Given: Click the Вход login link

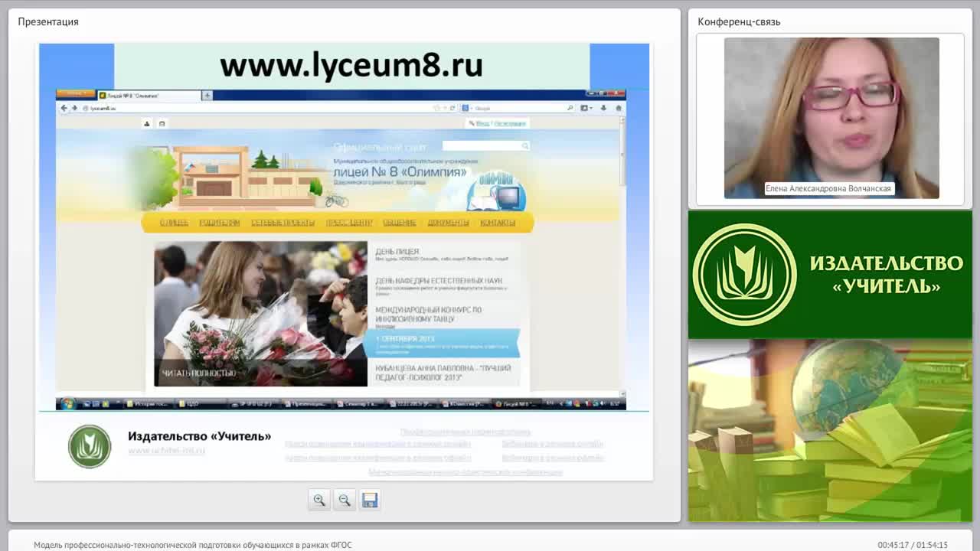Looking at the screenshot, I should point(482,123).
